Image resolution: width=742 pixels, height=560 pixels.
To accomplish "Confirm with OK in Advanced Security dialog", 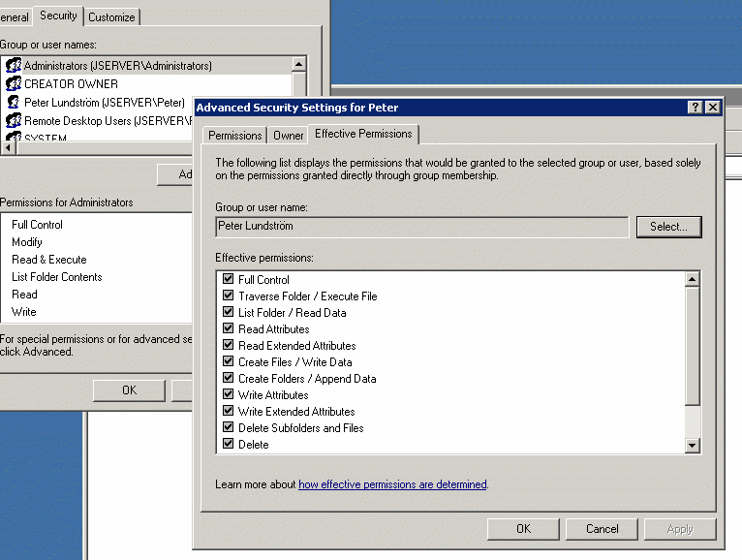I will click(x=523, y=529).
